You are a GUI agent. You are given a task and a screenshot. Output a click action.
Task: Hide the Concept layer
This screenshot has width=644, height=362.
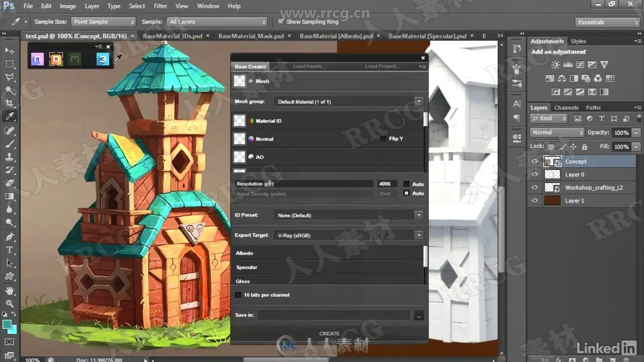coord(535,161)
